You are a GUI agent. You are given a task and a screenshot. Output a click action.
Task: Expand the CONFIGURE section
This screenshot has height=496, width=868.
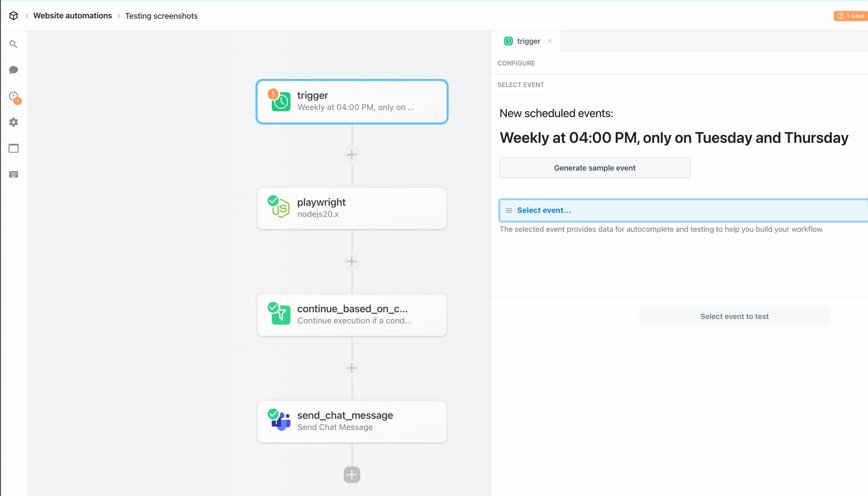coord(516,63)
